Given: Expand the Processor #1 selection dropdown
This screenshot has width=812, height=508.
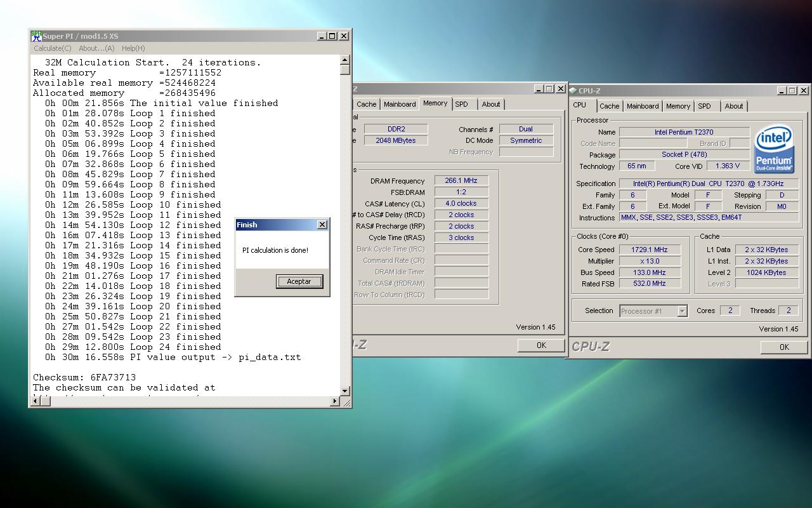Looking at the screenshot, I should tap(682, 311).
